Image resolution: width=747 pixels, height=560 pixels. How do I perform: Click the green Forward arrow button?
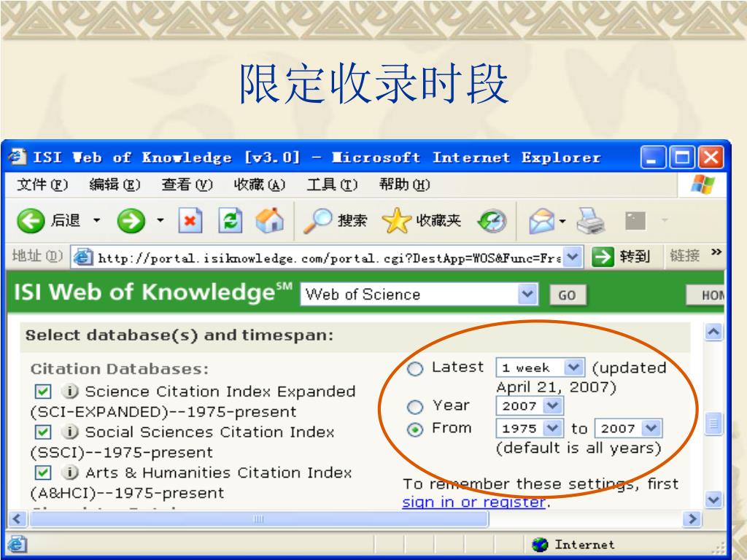(x=131, y=220)
